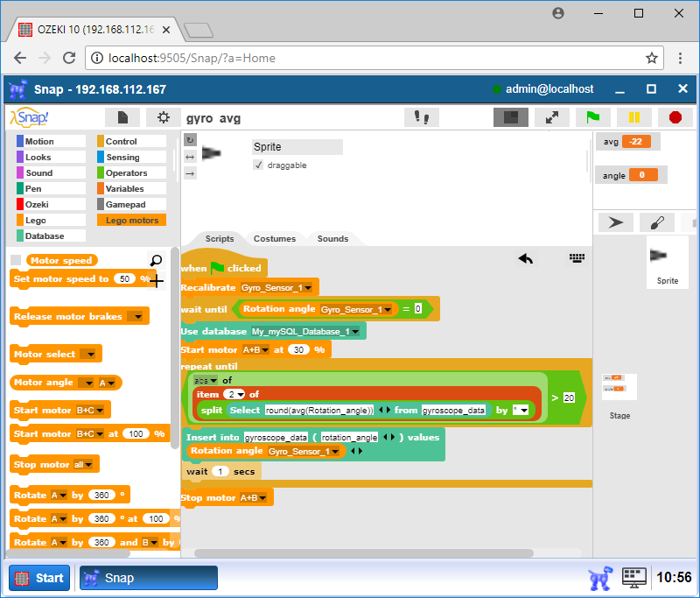Viewport: 700px width, 598px height.
Task: Toggle the Motor speed watcher checkbox
Action: pos(16,260)
